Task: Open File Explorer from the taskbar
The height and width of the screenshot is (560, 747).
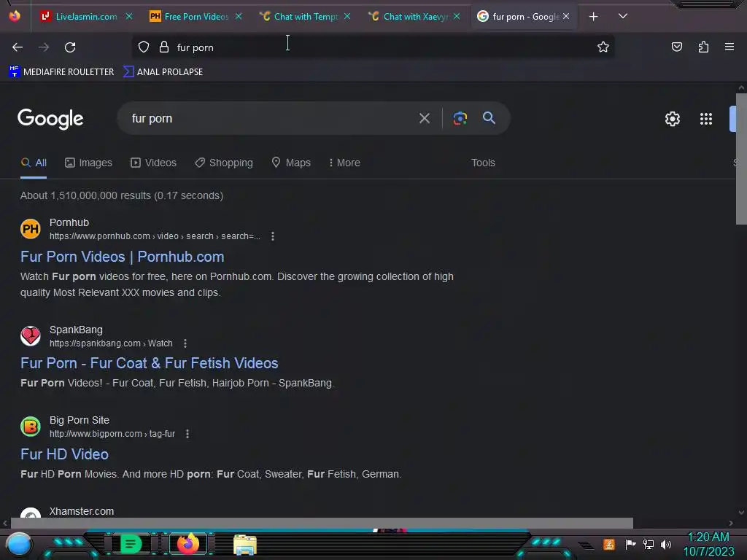Action: click(x=245, y=544)
